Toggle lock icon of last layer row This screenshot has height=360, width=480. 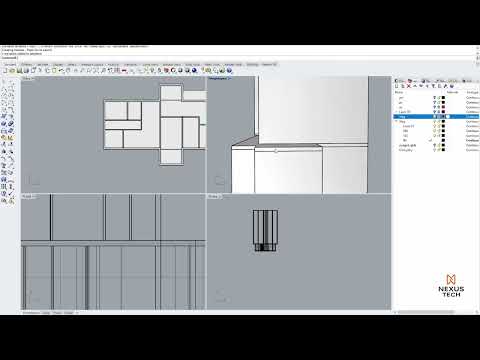[x=439, y=150]
